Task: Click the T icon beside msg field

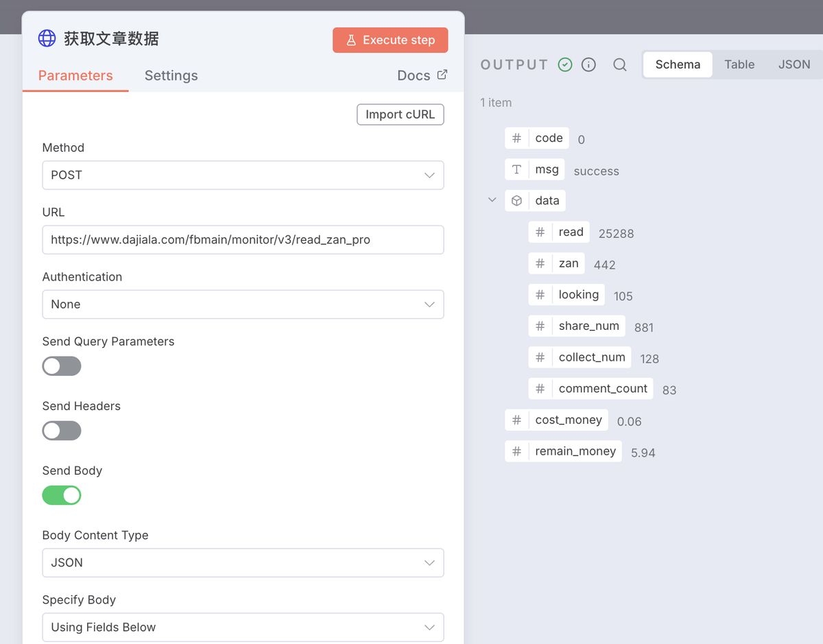Action: point(516,169)
